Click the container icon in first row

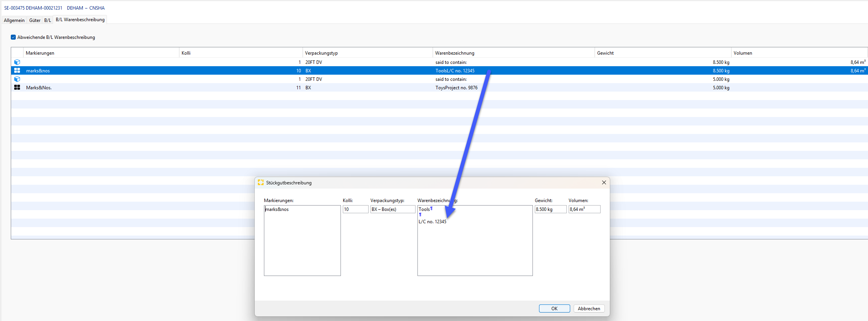pyautogui.click(x=17, y=62)
